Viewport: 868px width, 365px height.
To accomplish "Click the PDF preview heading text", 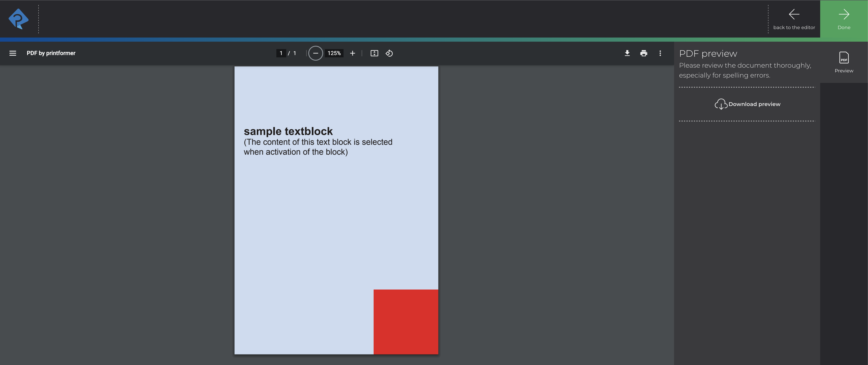I will (x=708, y=54).
